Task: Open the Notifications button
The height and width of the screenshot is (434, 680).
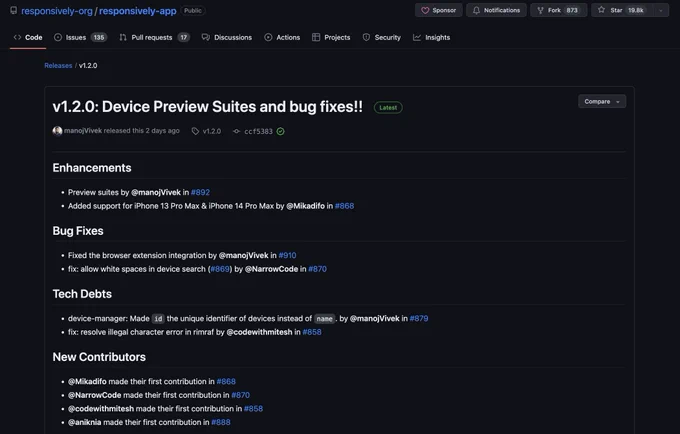Action: pyautogui.click(x=496, y=10)
